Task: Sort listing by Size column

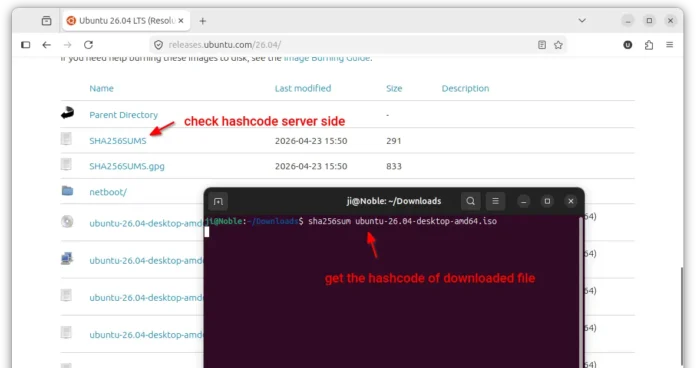Action: (x=394, y=88)
